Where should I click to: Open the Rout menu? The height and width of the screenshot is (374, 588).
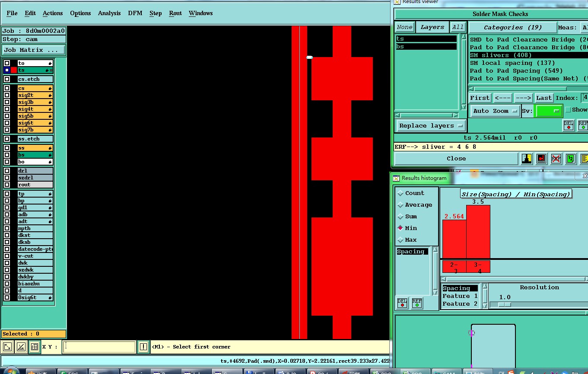tap(175, 13)
